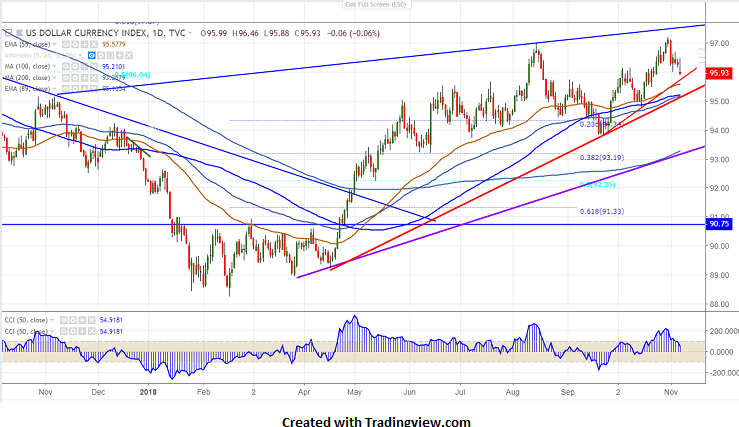The image size is (739, 427).
Task: Remove the Ichimoku indicator
Action: click(x=129, y=56)
